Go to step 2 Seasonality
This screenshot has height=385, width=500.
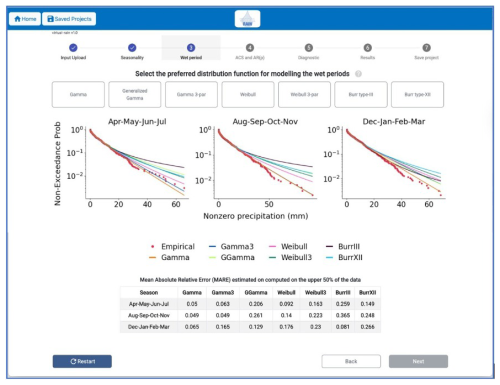coord(132,52)
